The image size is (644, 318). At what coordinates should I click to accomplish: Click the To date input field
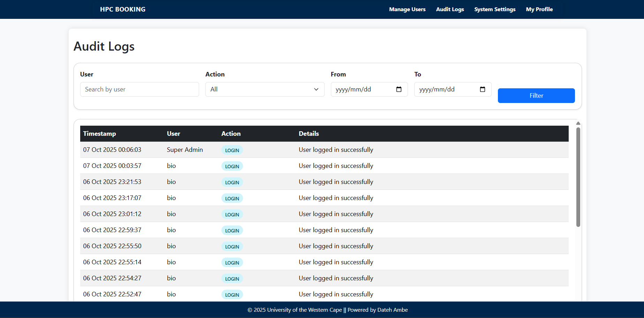[x=446, y=89]
